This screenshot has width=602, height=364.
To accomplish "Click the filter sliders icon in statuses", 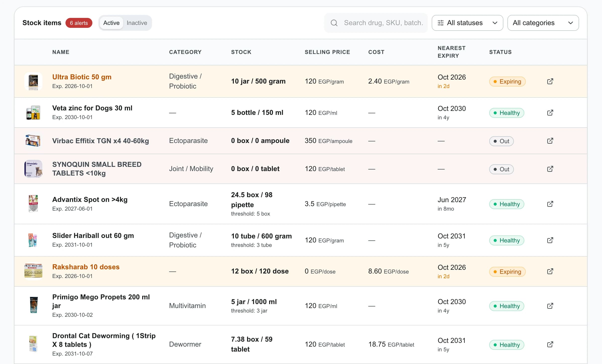I will (440, 23).
